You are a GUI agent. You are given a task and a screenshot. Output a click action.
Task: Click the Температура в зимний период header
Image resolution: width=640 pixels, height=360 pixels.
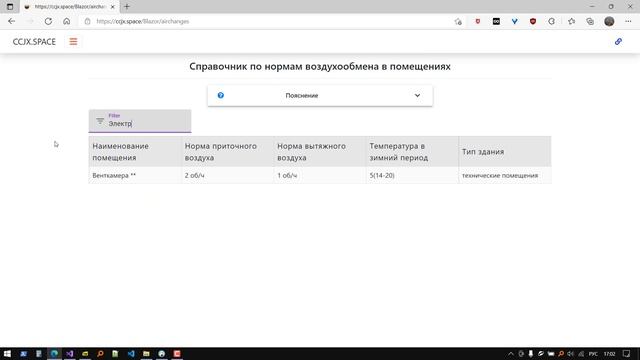pos(412,152)
